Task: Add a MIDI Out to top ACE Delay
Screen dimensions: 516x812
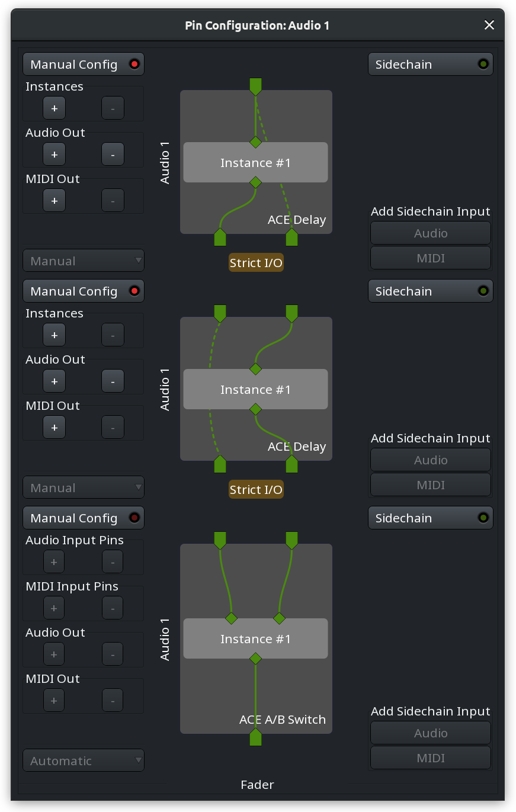Action: (x=54, y=201)
